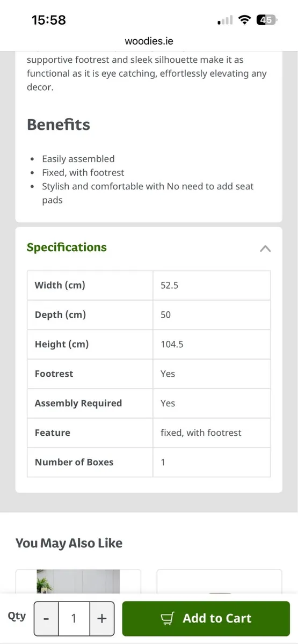
Task: Tap the Specifications heading
Action: [x=67, y=247]
